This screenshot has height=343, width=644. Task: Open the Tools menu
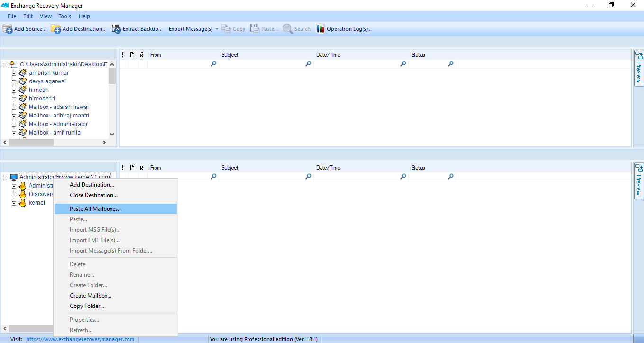[65, 16]
